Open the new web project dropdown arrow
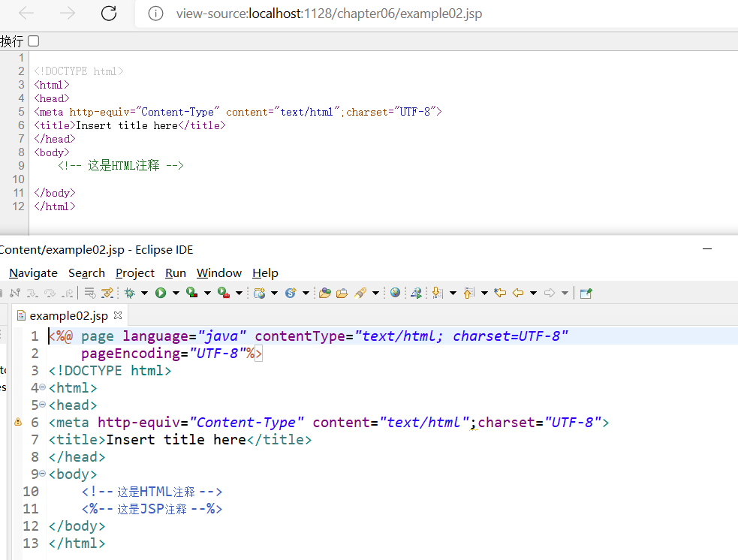 coord(274,294)
